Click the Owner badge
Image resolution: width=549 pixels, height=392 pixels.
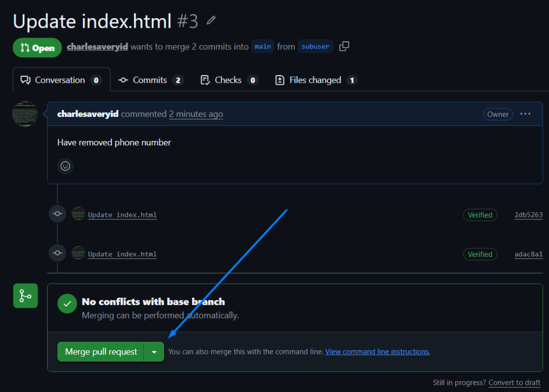click(x=498, y=114)
